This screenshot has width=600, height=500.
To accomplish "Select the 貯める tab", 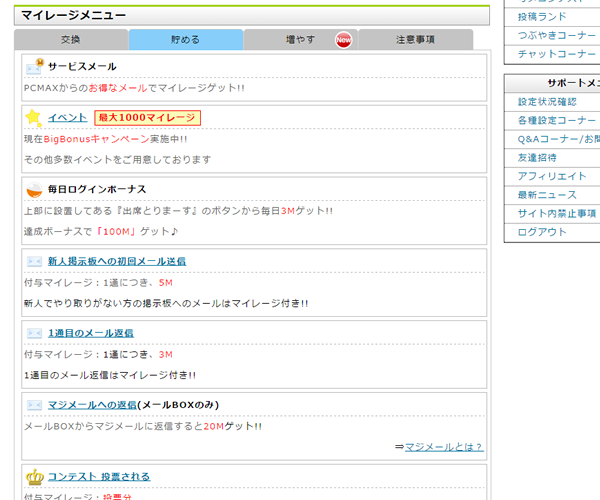I will [x=186, y=40].
